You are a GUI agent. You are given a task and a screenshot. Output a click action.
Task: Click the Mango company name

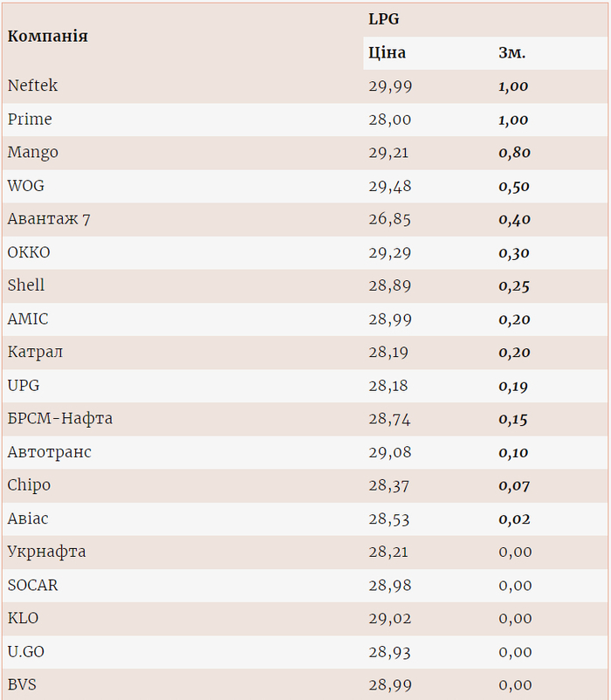(x=33, y=153)
